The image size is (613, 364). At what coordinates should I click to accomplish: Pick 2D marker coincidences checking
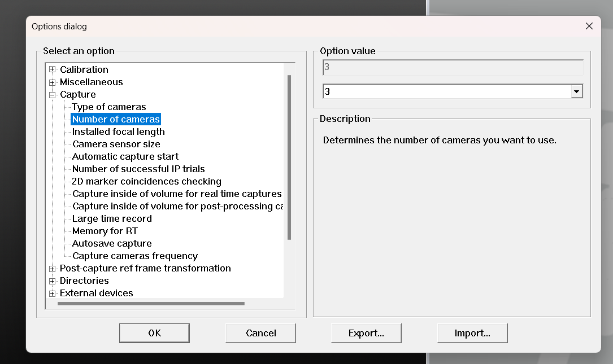(x=146, y=182)
